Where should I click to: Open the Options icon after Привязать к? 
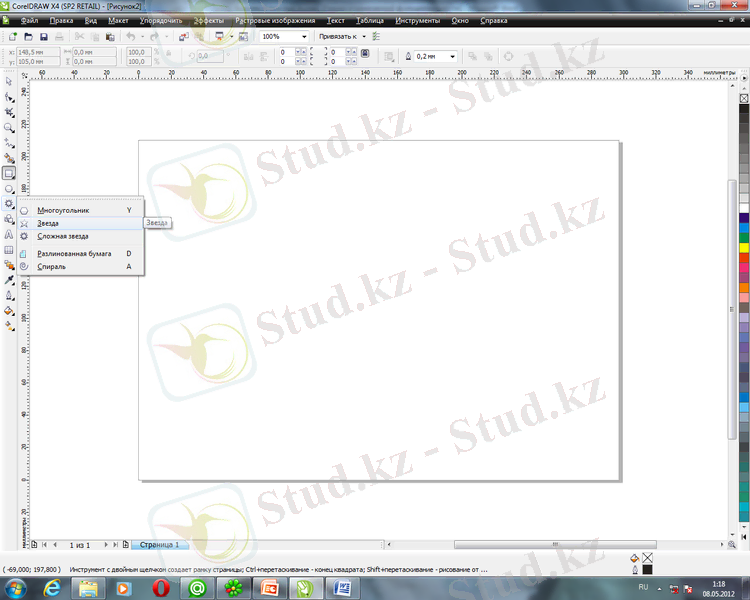tap(376, 36)
